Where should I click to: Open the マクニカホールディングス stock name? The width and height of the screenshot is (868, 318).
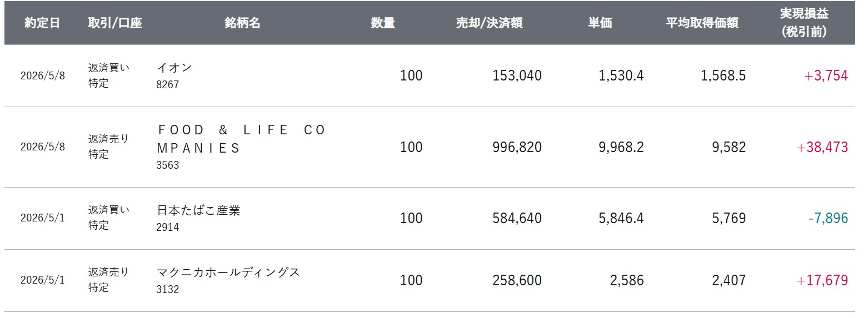coord(228,272)
